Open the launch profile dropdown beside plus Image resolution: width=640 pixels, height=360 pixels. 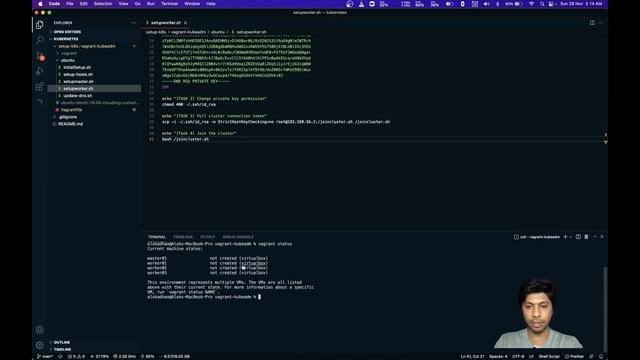pos(571,237)
